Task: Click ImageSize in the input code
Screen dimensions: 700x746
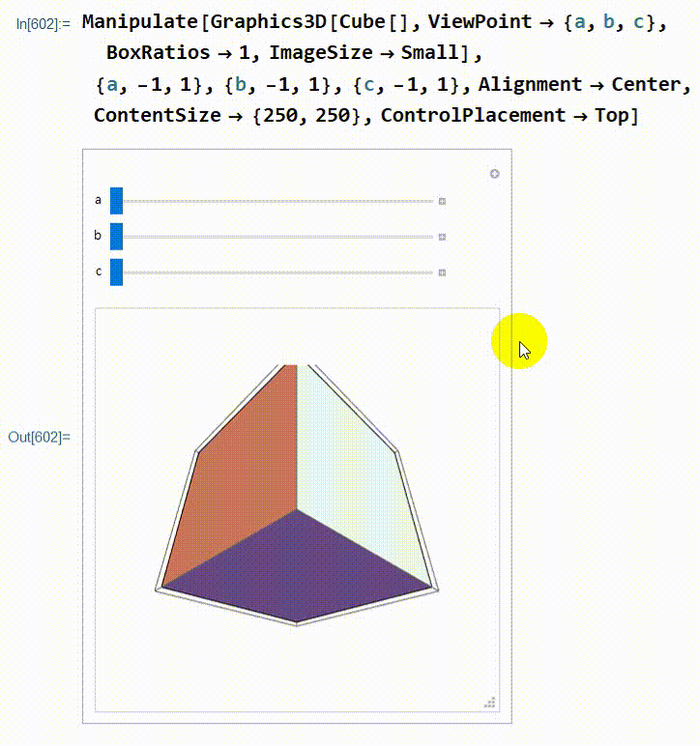Action: [x=321, y=52]
